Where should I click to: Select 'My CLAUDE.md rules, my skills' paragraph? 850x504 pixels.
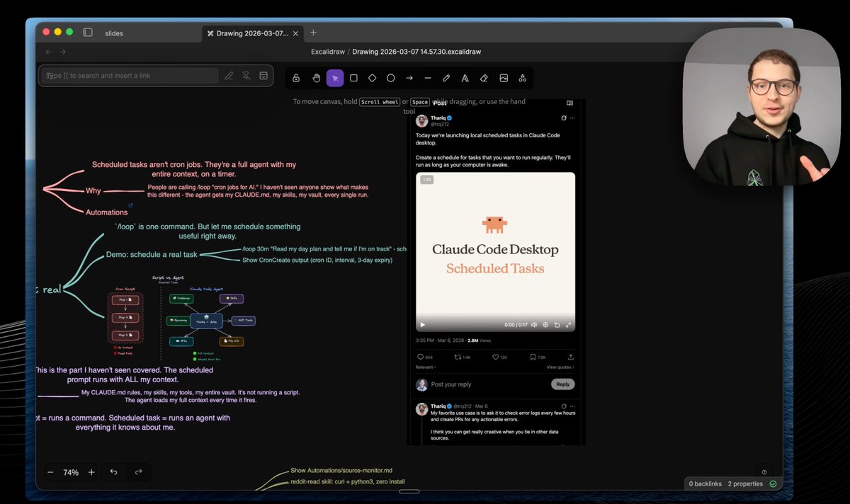click(x=191, y=396)
